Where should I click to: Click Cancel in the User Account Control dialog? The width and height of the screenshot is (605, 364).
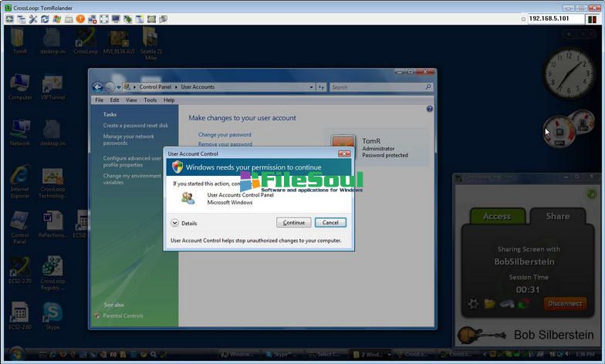pos(330,222)
